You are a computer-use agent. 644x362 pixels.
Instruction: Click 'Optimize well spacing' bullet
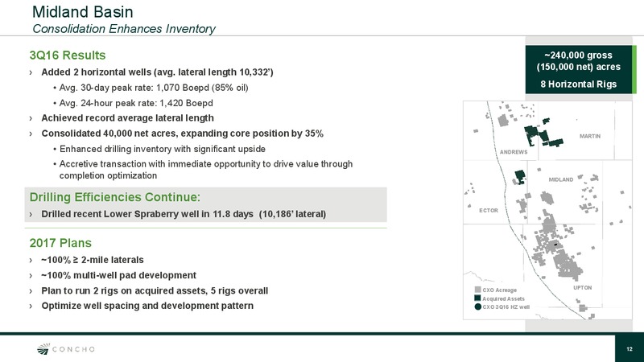tap(147, 306)
